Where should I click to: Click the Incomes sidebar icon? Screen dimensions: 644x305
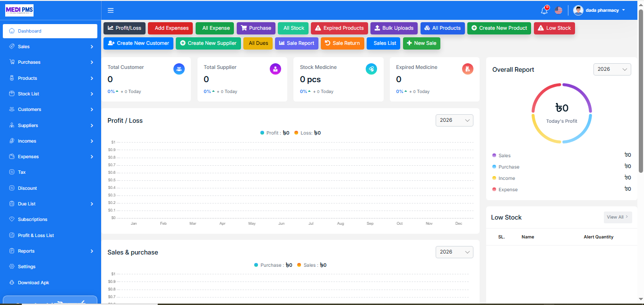[x=12, y=141]
